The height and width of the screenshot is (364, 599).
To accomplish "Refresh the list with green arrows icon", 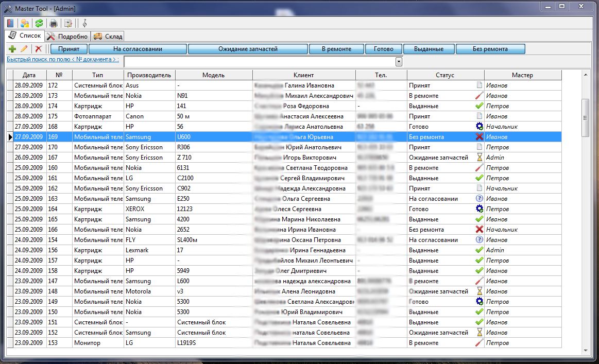I will pos(39,23).
